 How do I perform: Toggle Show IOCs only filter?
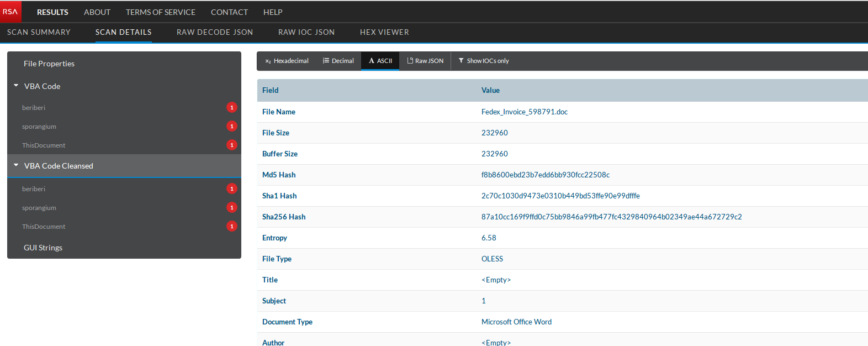click(x=484, y=61)
